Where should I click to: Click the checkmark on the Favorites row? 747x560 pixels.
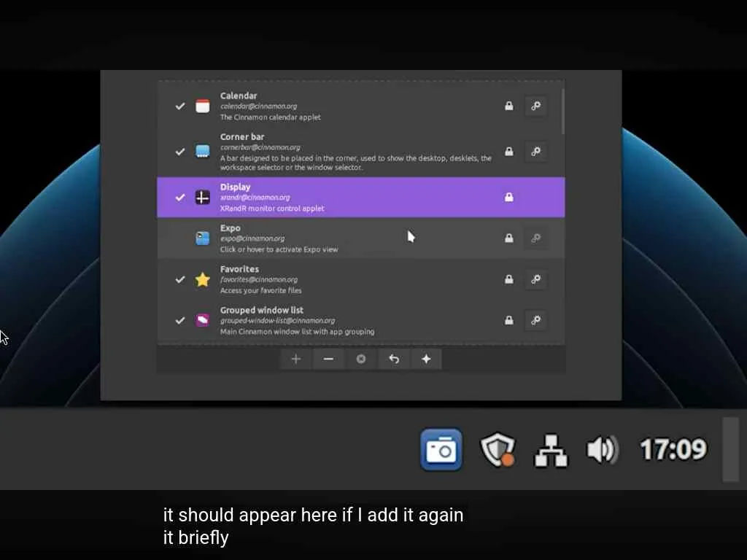click(x=179, y=279)
